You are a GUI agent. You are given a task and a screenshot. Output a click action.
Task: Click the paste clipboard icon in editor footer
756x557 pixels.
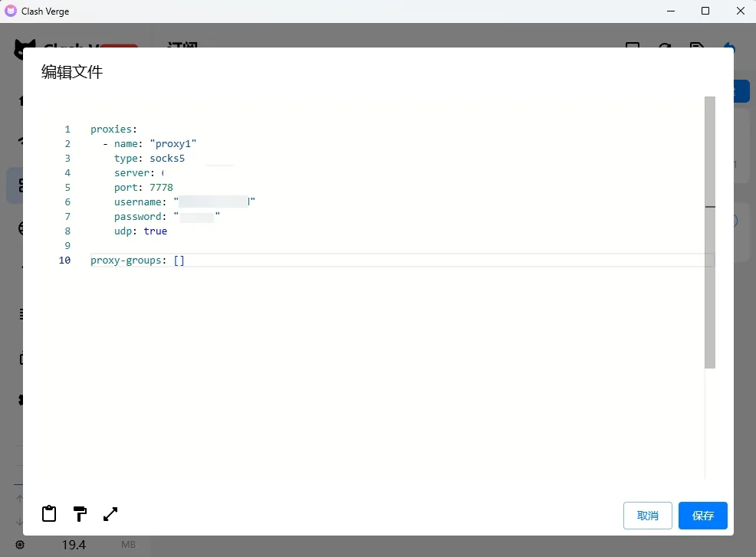pos(49,513)
